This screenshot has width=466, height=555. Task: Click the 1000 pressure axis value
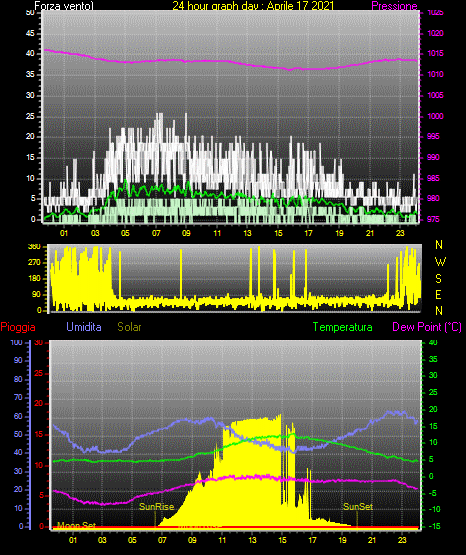click(x=435, y=116)
